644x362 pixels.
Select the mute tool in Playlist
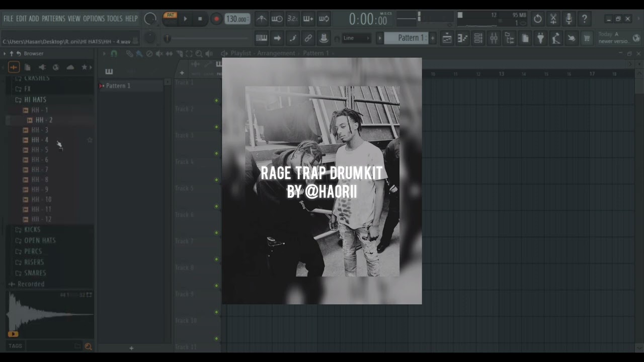pyautogui.click(x=159, y=53)
